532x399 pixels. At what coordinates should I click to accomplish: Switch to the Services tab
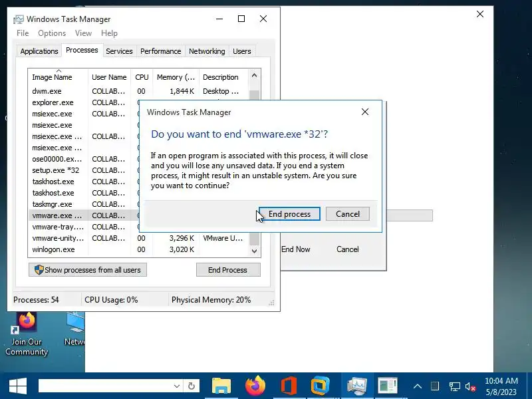click(x=119, y=51)
